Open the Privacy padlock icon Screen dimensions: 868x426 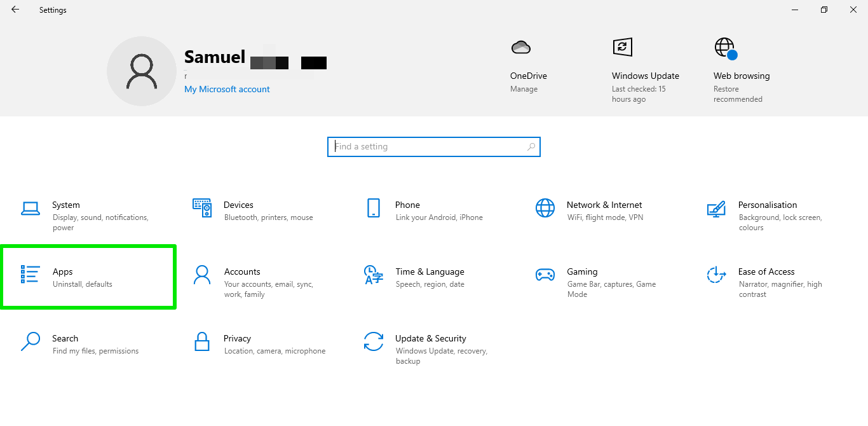click(x=202, y=341)
